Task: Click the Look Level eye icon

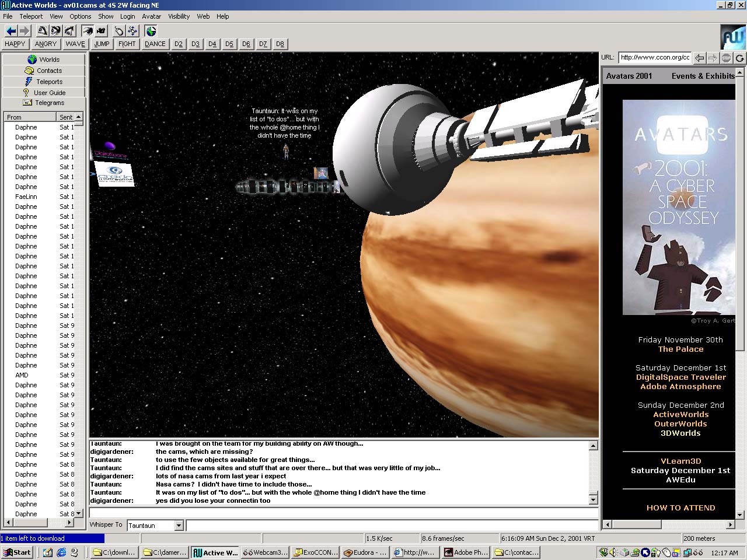Action: (55, 31)
